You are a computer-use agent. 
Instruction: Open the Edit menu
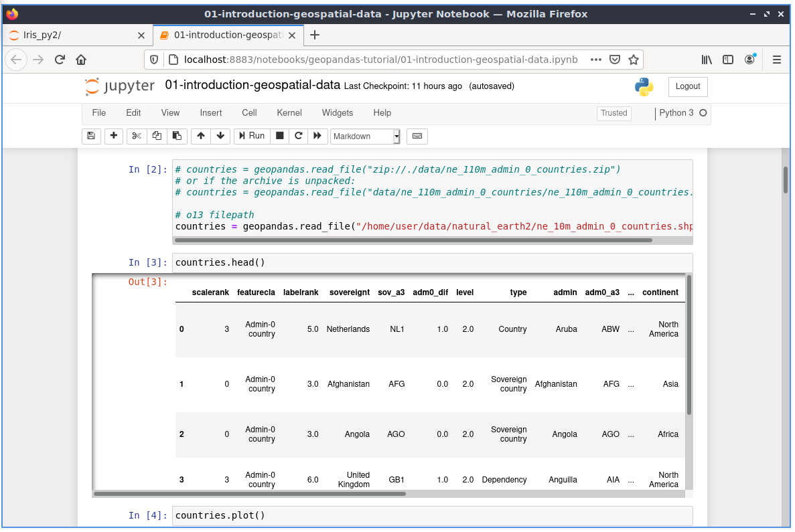(134, 114)
